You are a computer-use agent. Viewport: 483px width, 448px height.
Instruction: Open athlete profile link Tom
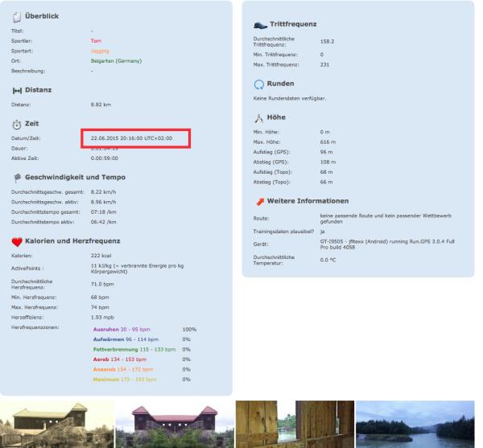[95, 39]
